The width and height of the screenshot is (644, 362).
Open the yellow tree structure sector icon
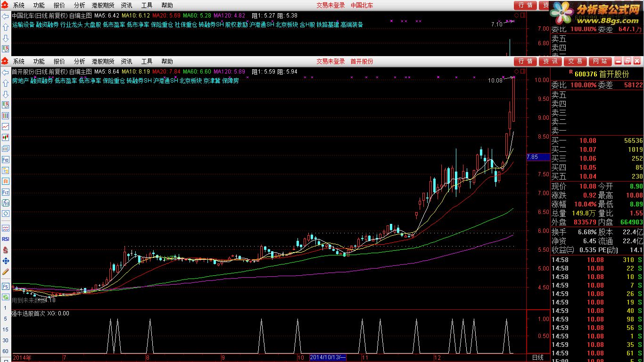pos(6,170)
